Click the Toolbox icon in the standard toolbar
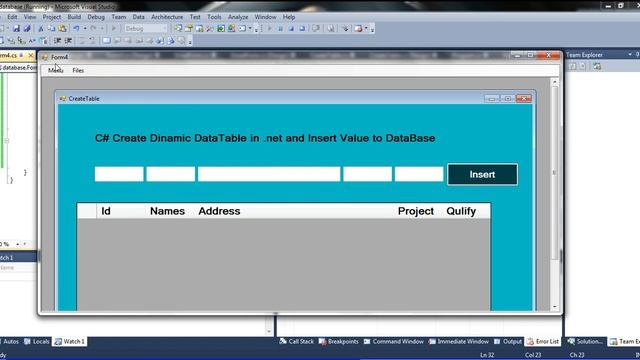640x360 pixels. pyautogui.click(x=209, y=29)
